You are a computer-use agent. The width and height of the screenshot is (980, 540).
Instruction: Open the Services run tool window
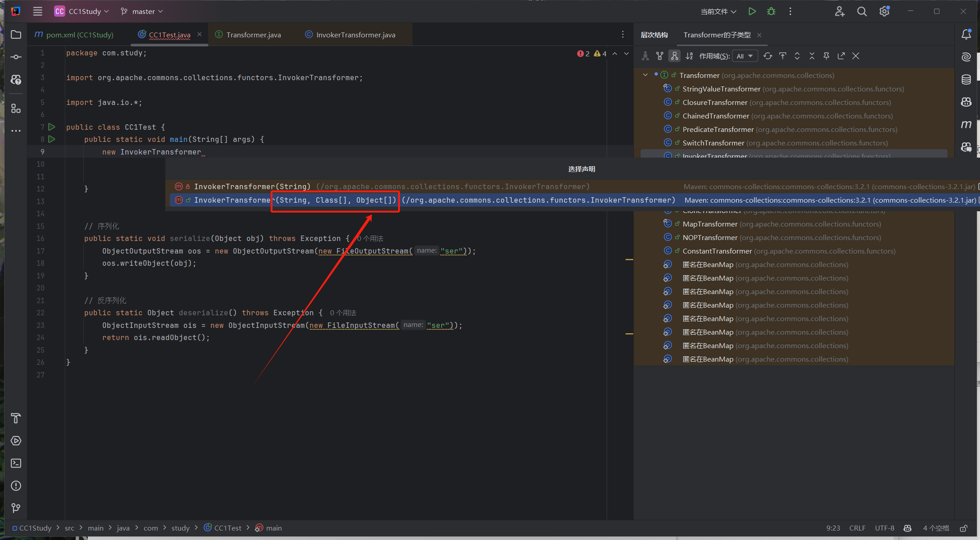coord(16,441)
